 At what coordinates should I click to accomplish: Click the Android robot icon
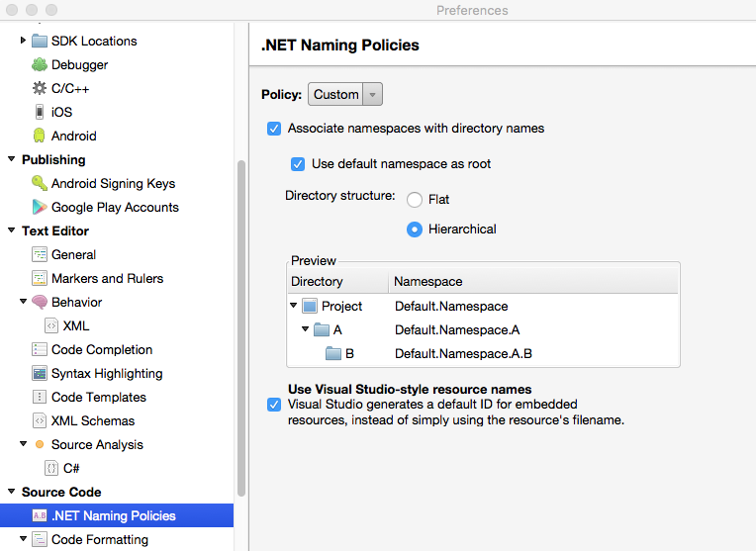(x=40, y=136)
